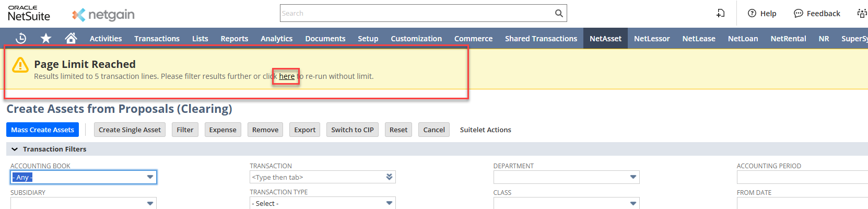Click the Switch to CIP button
Screen dimensions: 868x209
(x=352, y=130)
